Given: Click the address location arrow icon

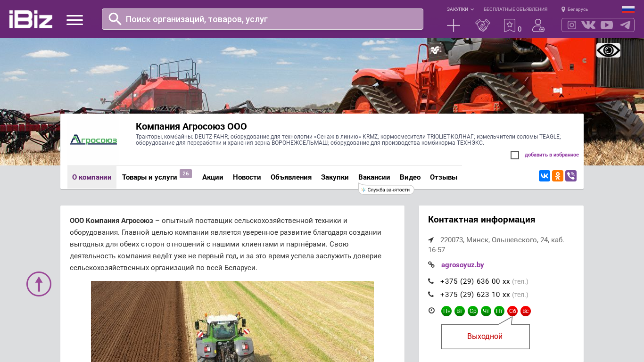Looking at the screenshot, I should [431, 240].
